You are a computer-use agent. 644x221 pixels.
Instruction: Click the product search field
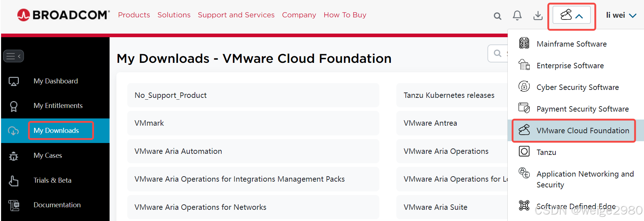[x=498, y=53]
